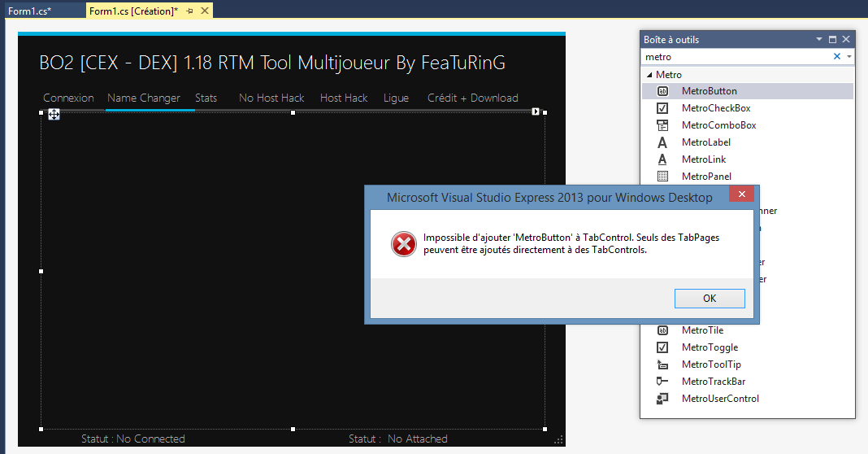Close the Form1.cs [Création] tab
This screenshot has width=868, height=454.
click(x=204, y=11)
